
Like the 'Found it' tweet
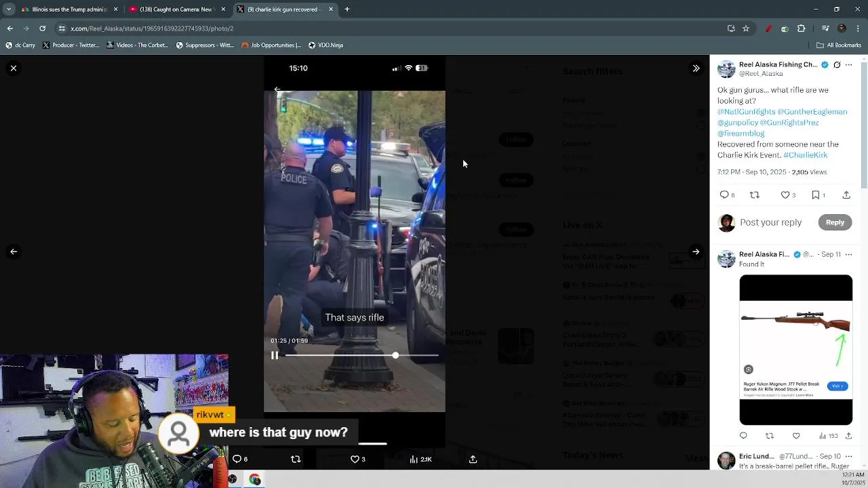(796, 436)
